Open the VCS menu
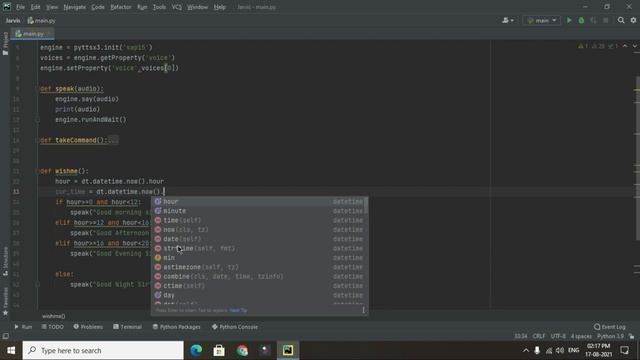The width and height of the screenshot is (640, 360). [177, 7]
